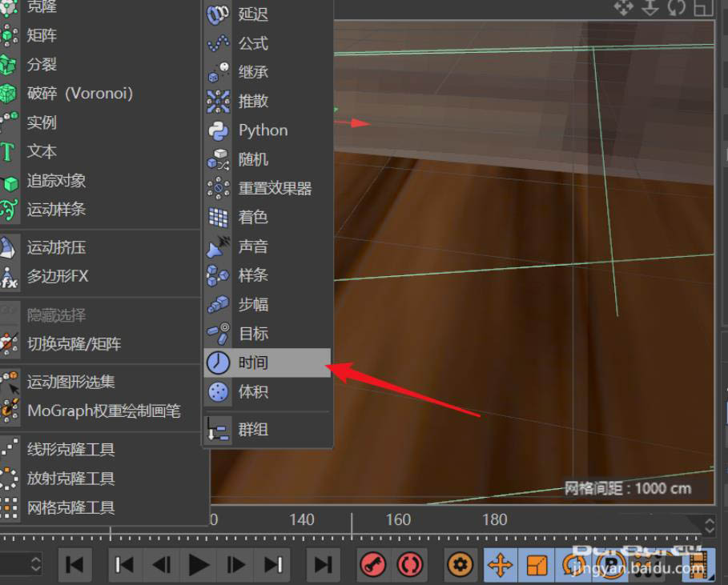Click the viewport dolly zoom icon
Screen dimensions: 728x585
[650, 7]
